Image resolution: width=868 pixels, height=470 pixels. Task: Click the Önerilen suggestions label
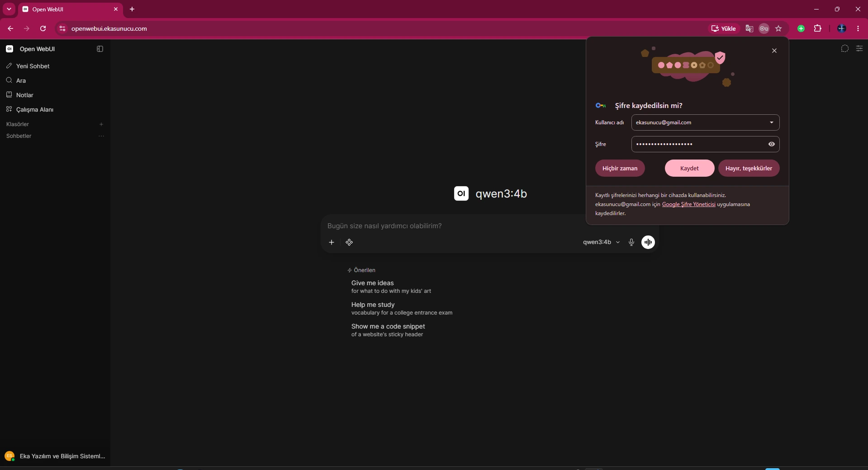click(x=361, y=270)
